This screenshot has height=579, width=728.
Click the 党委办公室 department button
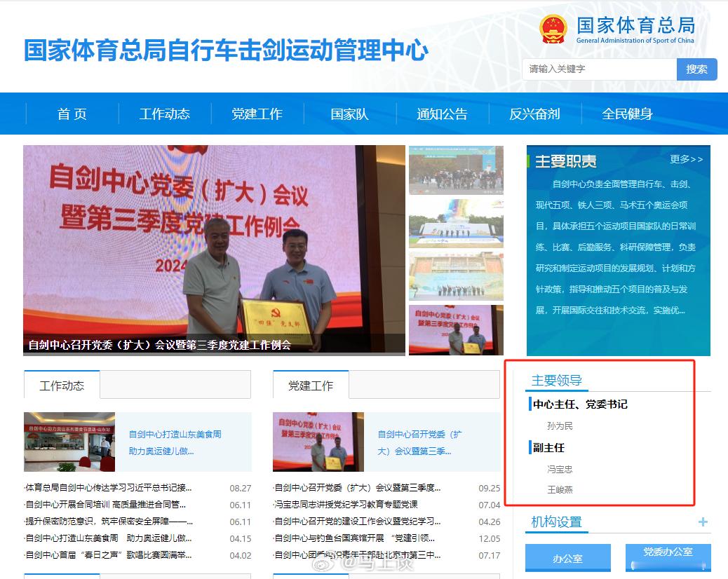click(x=668, y=557)
